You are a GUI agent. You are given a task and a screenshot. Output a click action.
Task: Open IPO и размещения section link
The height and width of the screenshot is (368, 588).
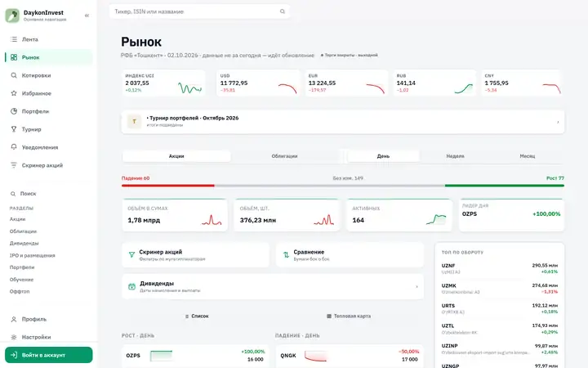[x=32, y=255]
